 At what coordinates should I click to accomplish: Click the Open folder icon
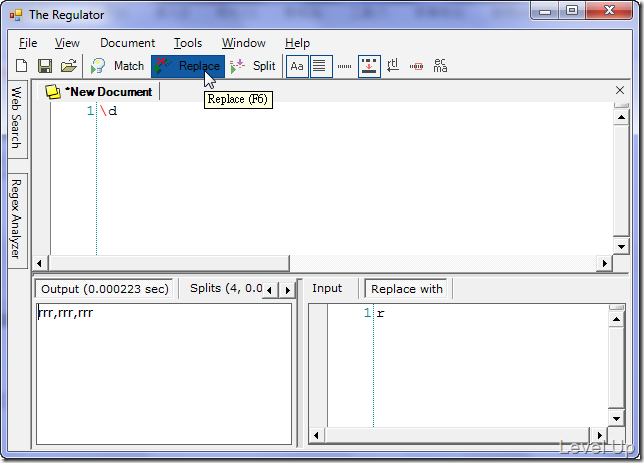[69, 66]
